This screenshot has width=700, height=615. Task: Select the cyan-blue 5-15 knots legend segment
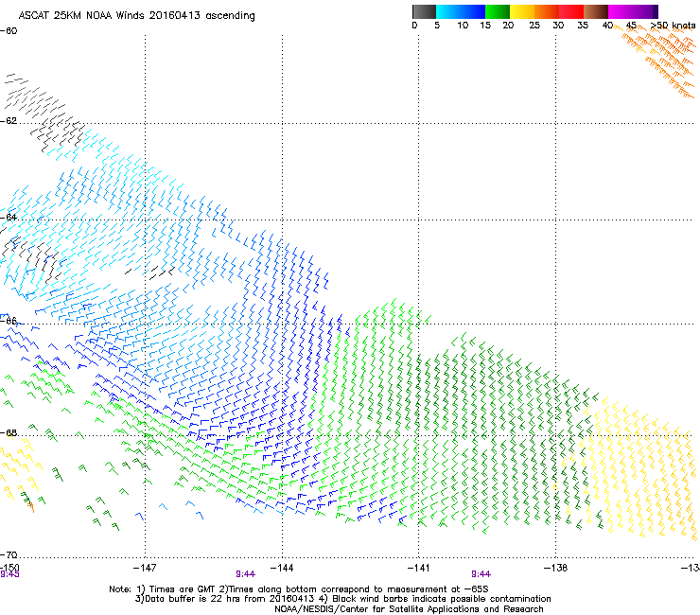(461, 11)
